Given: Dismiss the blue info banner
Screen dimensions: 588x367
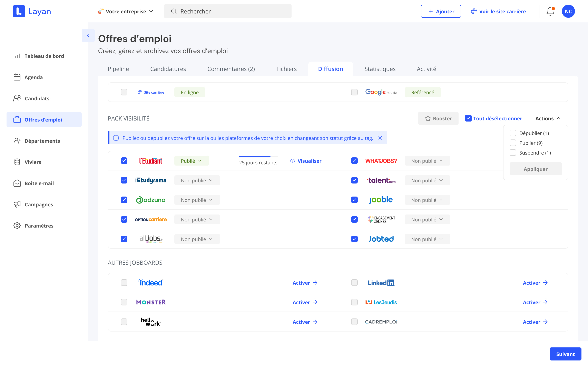Looking at the screenshot, I should pos(380,138).
